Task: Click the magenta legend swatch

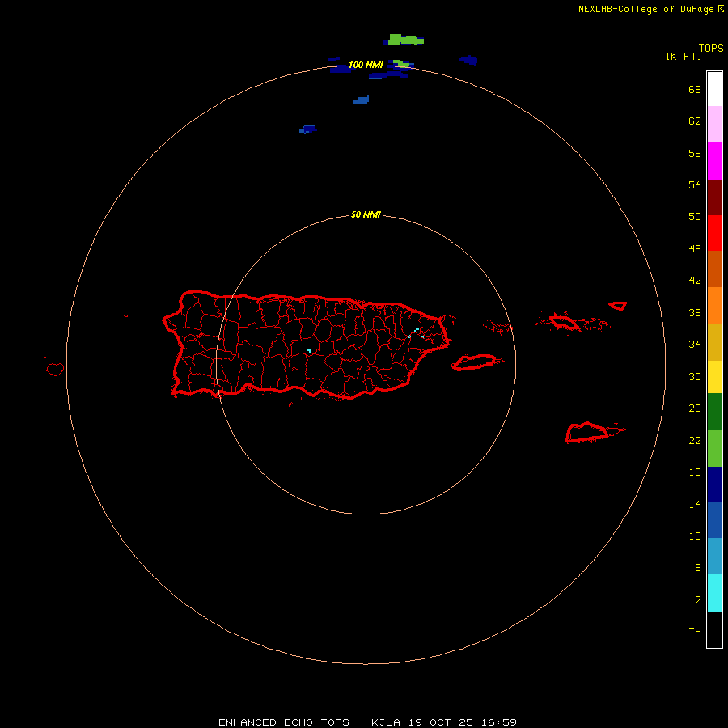Action: 714,161
